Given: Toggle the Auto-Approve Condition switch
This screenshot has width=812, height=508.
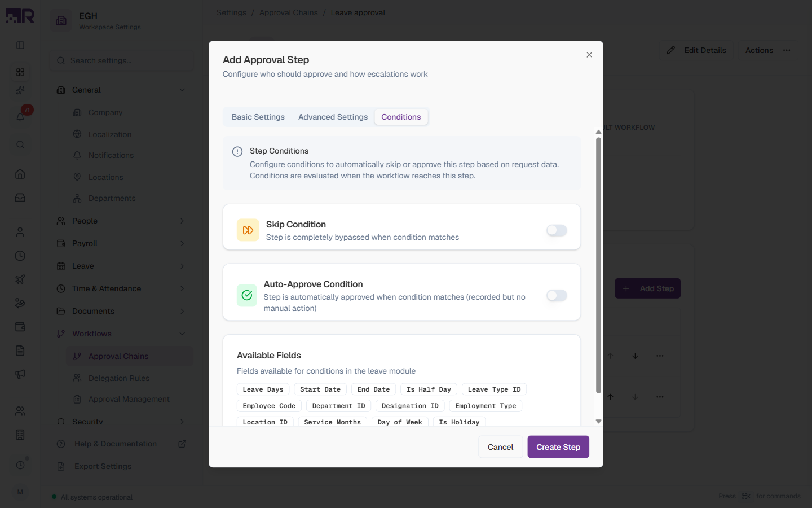Looking at the screenshot, I should (x=557, y=296).
